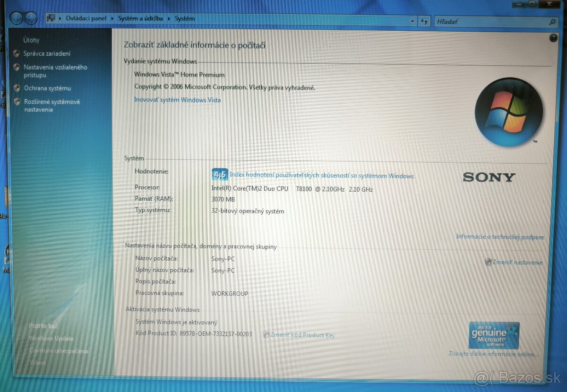Click the Refresh icon in the address bar
567x392 pixels.
[x=424, y=21]
